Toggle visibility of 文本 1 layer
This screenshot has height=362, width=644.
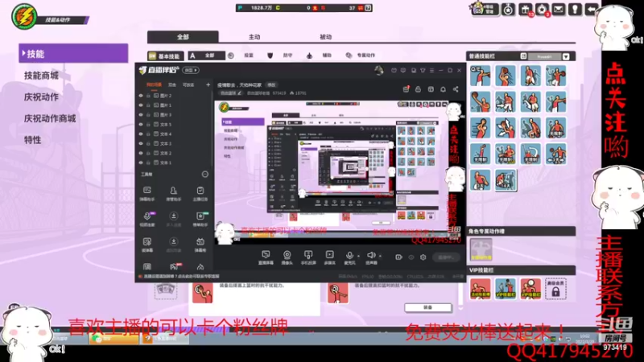(x=141, y=163)
